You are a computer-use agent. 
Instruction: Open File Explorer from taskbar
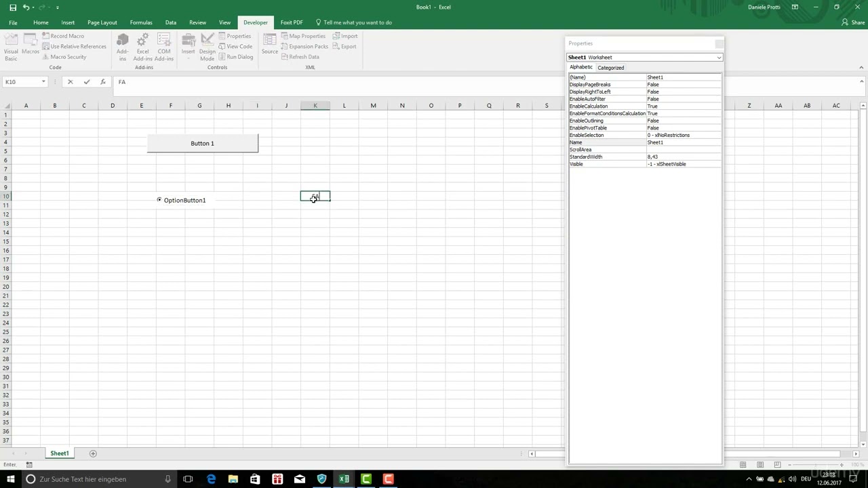[233, 479]
